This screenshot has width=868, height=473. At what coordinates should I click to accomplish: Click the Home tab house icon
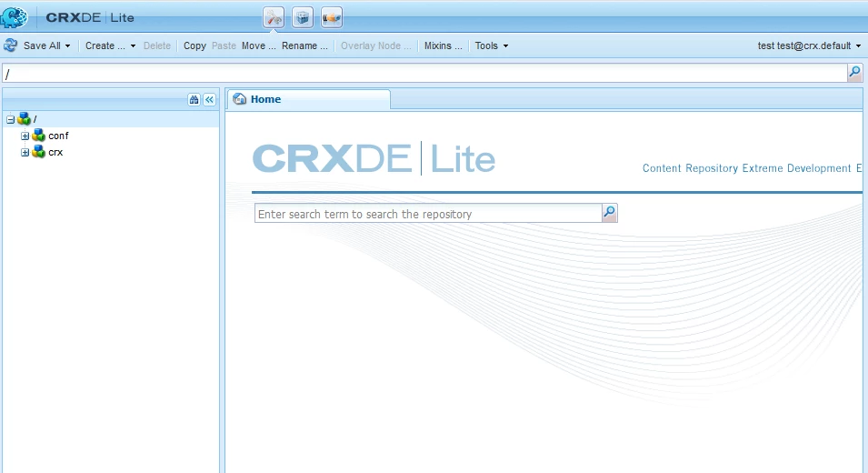(x=240, y=99)
